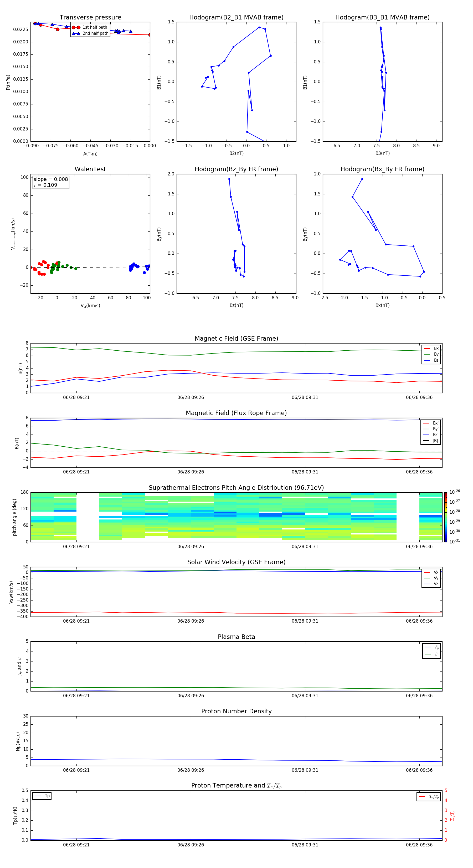Image resolution: width=473 pixels, height=868 pixels.
Task: Select the "Np(#/cc)" y-axis label
Action: point(18,741)
